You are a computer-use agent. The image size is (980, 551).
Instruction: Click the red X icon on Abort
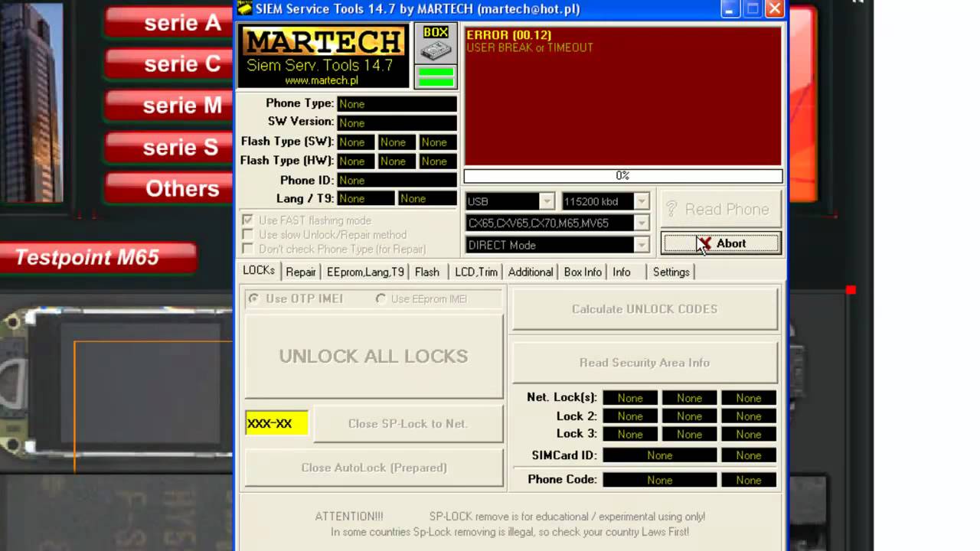pos(704,243)
